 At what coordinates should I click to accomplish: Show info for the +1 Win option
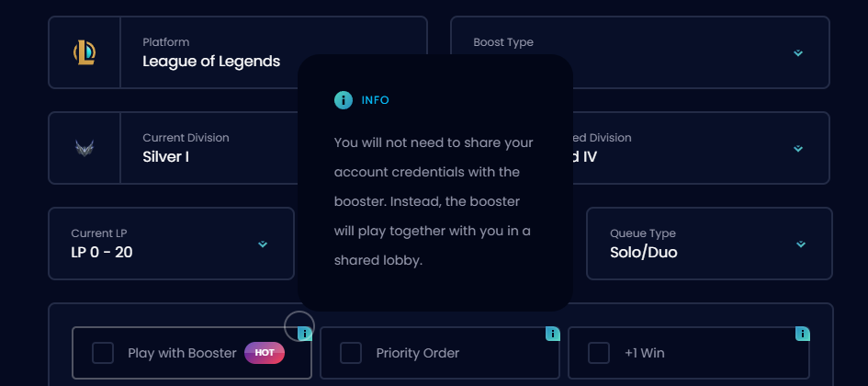803,334
